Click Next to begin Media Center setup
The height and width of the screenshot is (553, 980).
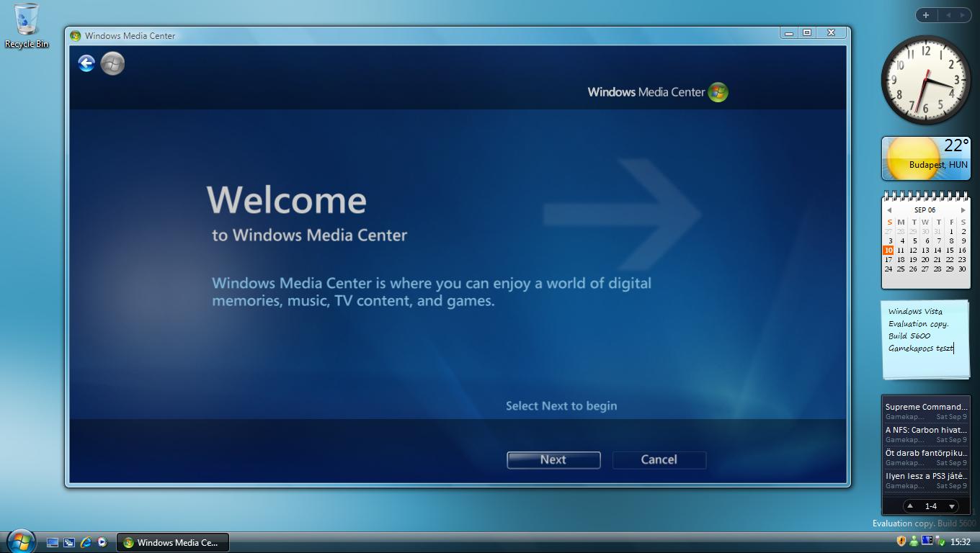tap(553, 459)
